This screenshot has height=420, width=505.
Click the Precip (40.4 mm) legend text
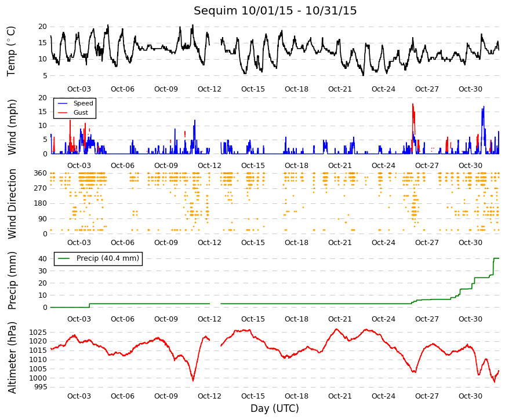108,258
